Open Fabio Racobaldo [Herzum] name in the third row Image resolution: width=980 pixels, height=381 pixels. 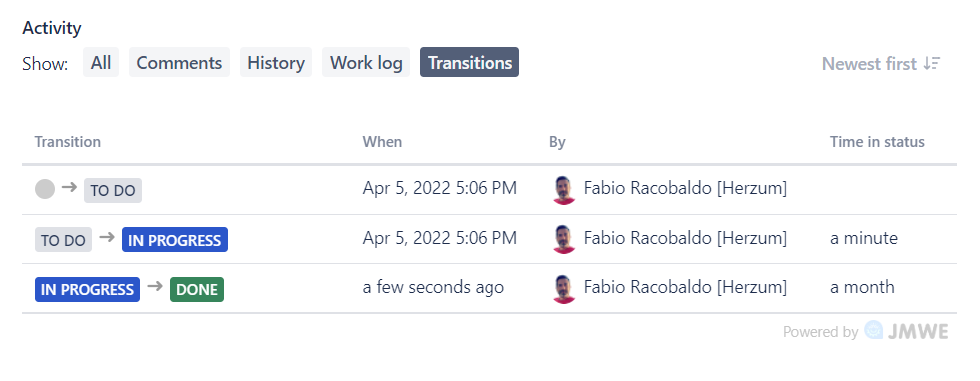[x=685, y=288]
